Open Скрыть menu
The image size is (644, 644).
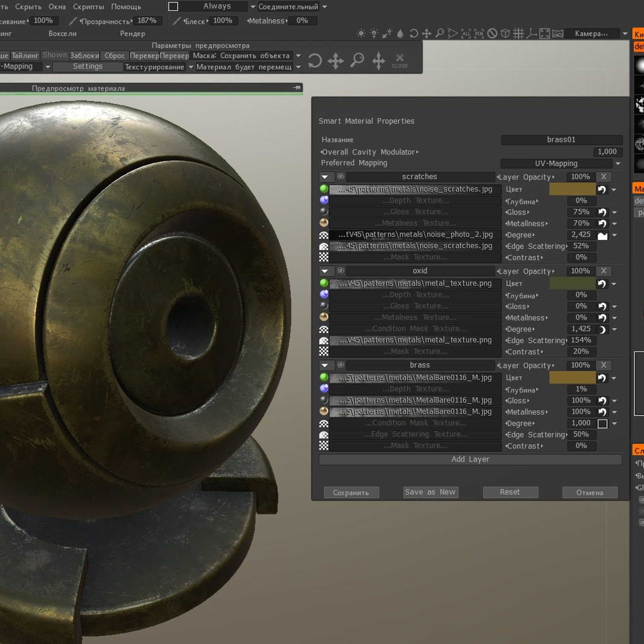tap(28, 7)
